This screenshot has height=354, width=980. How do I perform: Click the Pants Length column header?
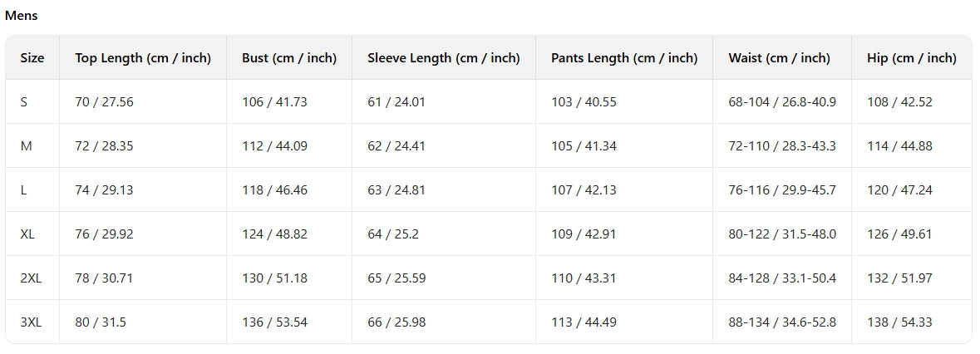624,58
